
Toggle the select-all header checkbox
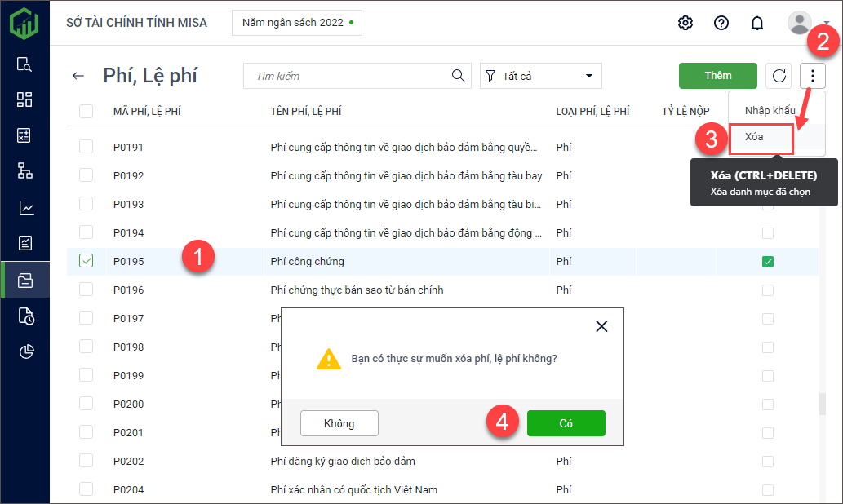click(x=87, y=111)
